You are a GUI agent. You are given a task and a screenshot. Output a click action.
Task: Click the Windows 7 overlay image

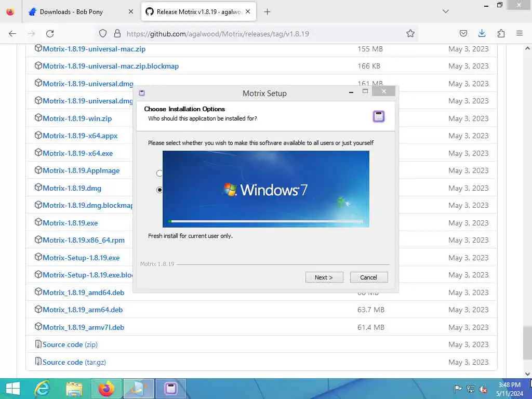coord(265,189)
